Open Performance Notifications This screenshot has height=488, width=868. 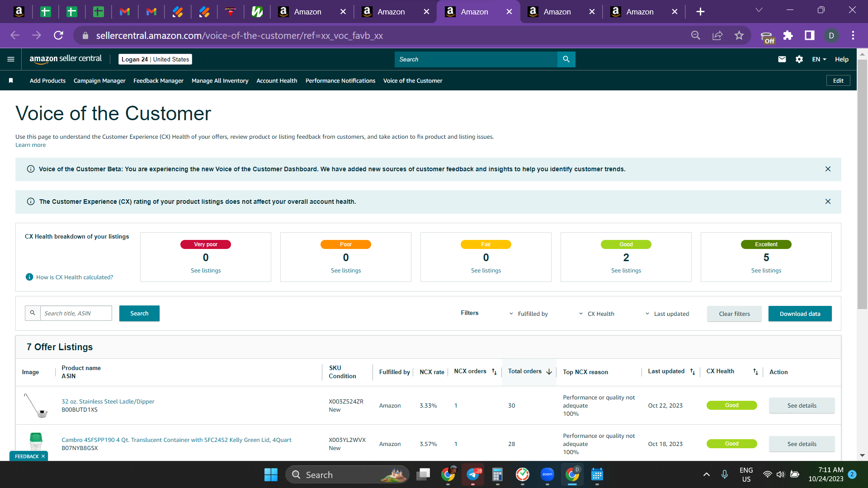[340, 80]
